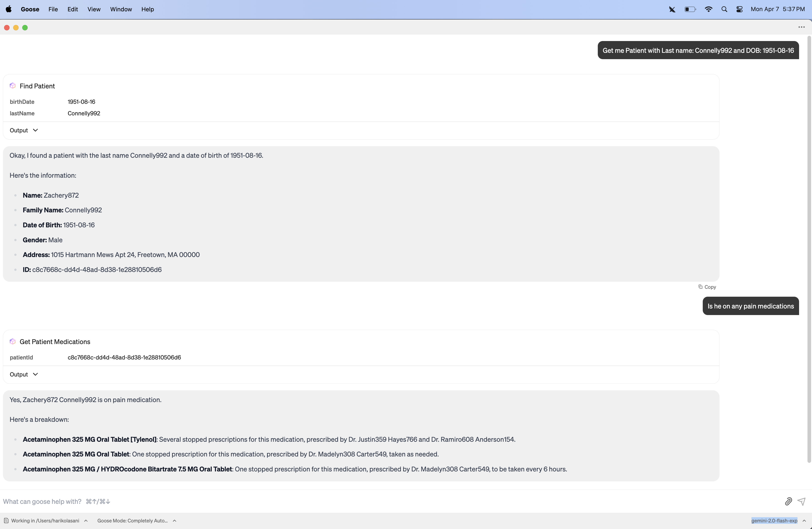Copy the patient information response
Screen dimensions: 812x529
707,287
